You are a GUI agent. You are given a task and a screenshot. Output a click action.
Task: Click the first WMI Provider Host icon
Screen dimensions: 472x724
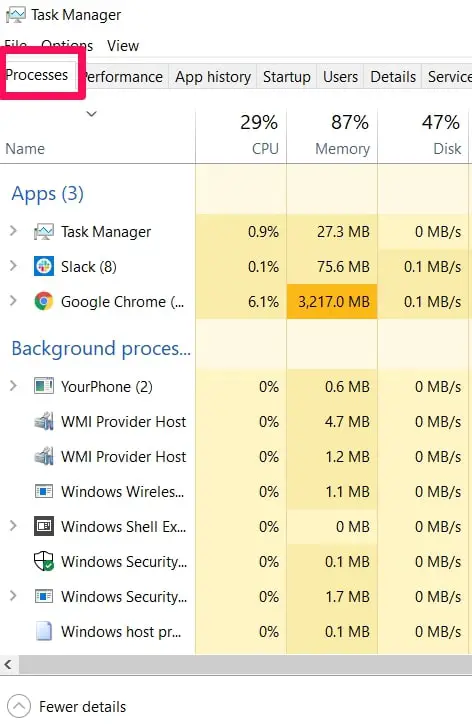(44, 421)
